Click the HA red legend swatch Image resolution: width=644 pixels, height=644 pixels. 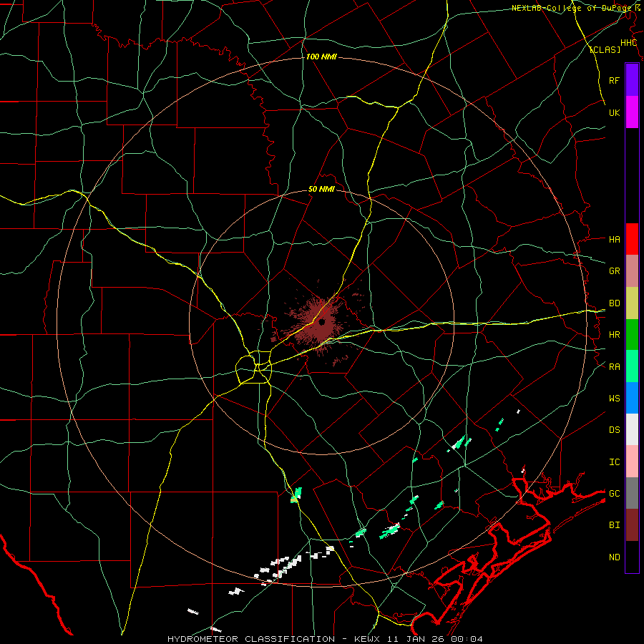click(x=632, y=239)
